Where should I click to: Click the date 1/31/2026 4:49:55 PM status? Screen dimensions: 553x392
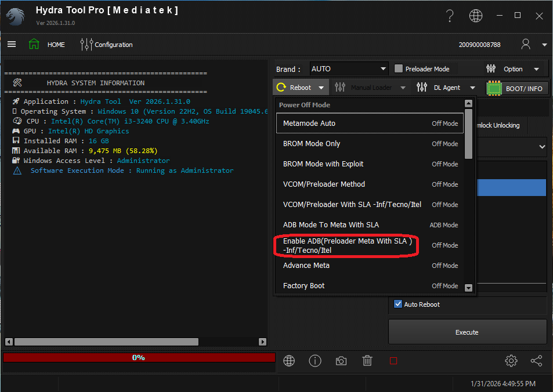point(503,383)
